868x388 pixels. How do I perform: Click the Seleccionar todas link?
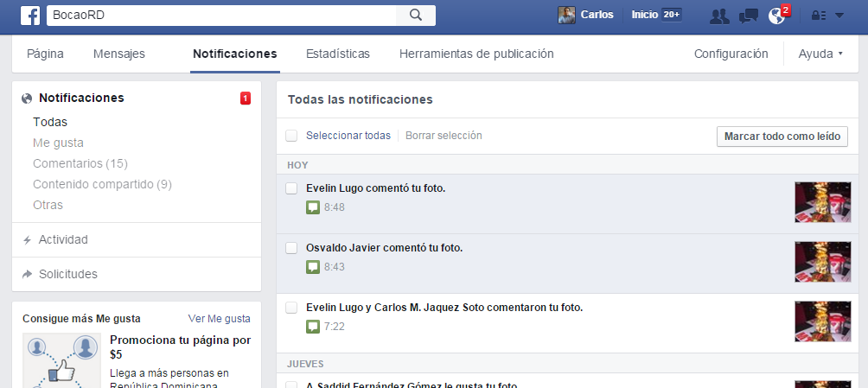click(348, 136)
